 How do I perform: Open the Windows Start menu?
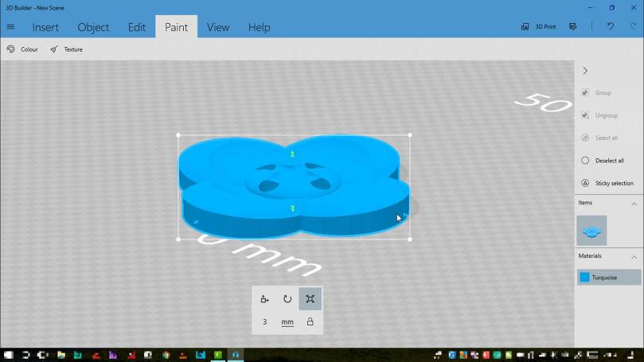click(8, 355)
